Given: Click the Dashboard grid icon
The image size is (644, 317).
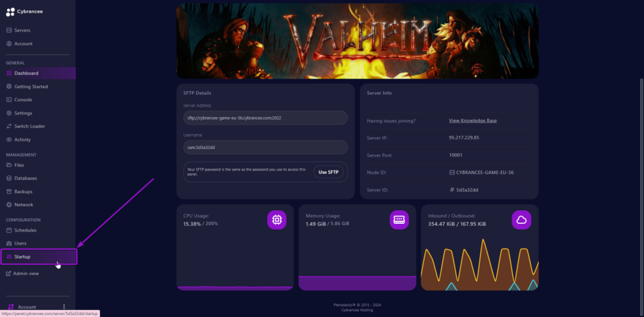Looking at the screenshot, I should point(9,73).
